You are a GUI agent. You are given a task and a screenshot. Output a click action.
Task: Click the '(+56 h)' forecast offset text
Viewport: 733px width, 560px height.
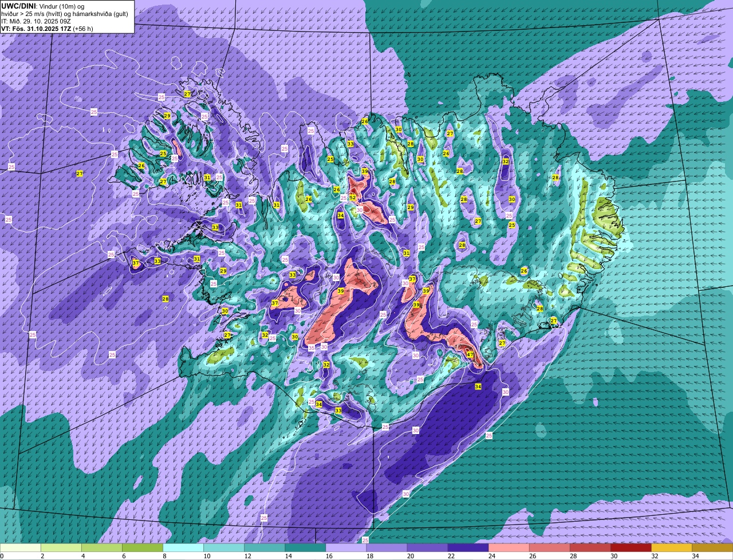pos(83,28)
